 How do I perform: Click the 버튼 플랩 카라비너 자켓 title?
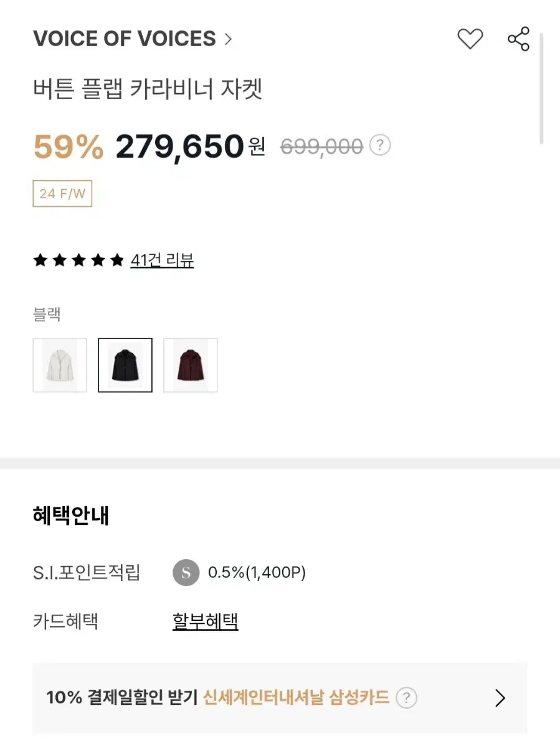coord(148,89)
